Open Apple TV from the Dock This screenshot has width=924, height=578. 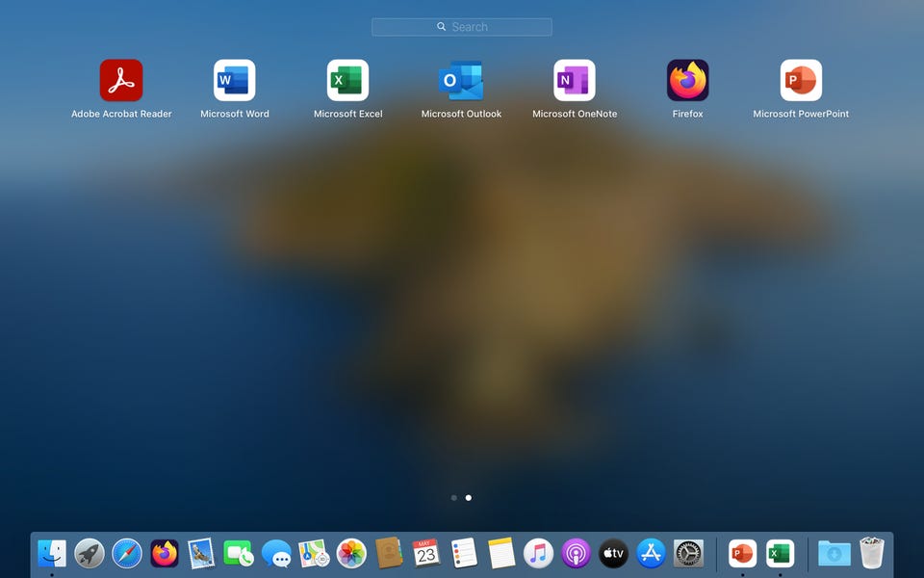[x=613, y=554]
